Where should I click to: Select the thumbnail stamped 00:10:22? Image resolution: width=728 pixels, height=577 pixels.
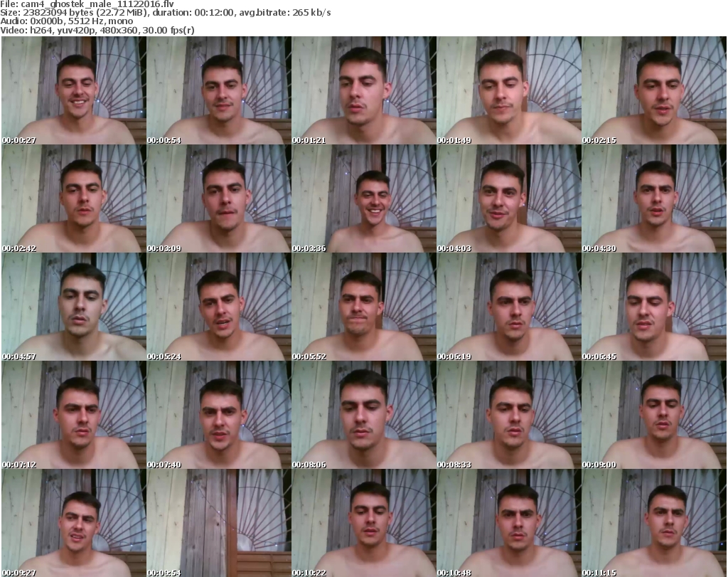[x=363, y=523]
